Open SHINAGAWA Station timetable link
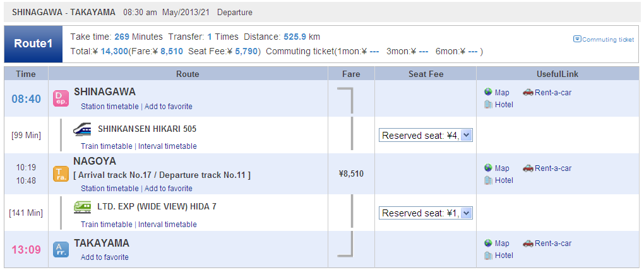 pos(110,106)
